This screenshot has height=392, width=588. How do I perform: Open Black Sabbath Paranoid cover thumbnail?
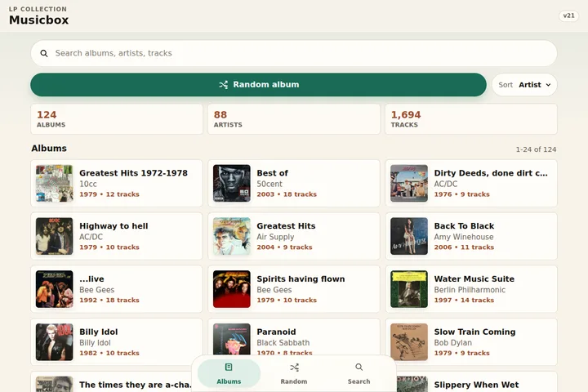[x=232, y=340]
